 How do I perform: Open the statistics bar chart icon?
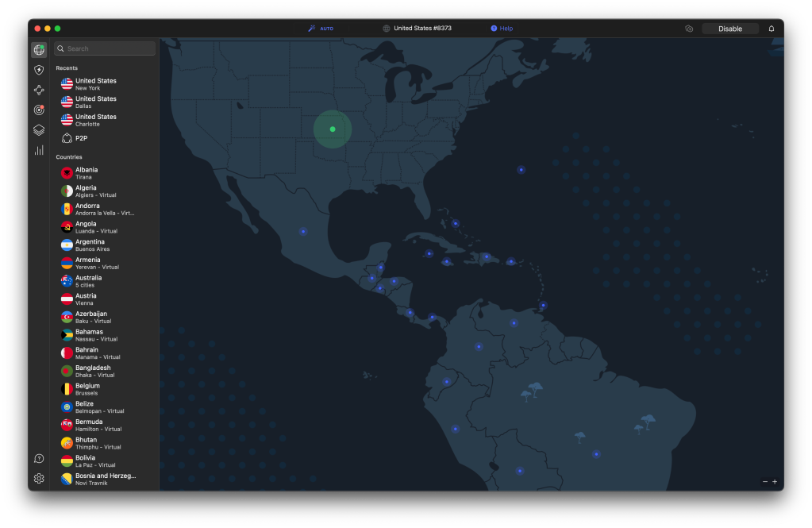coord(39,150)
